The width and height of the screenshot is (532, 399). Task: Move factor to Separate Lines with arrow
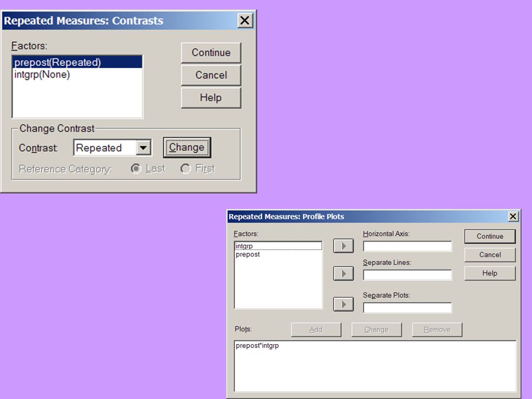pos(344,273)
